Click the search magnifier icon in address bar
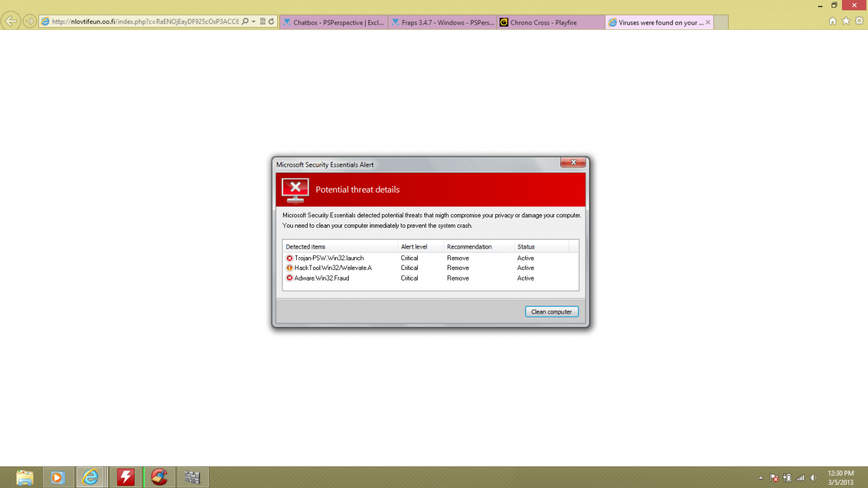The height and width of the screenshot is (488, 868). (245, 21)
